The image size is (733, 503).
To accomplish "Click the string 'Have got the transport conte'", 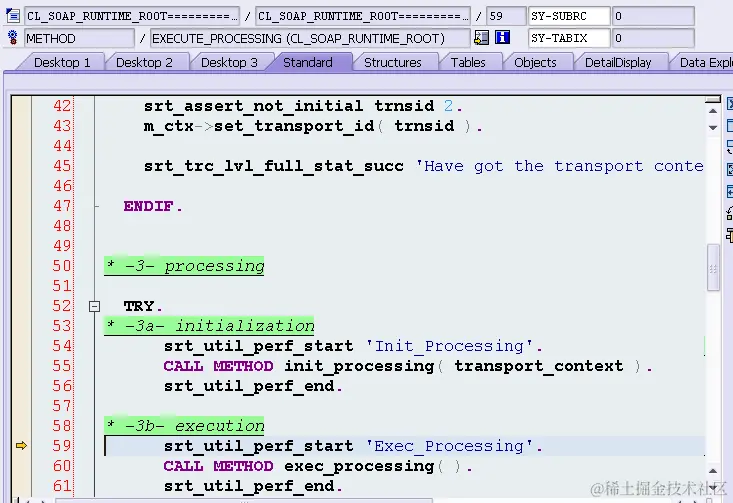I will [x=559, y=166].
